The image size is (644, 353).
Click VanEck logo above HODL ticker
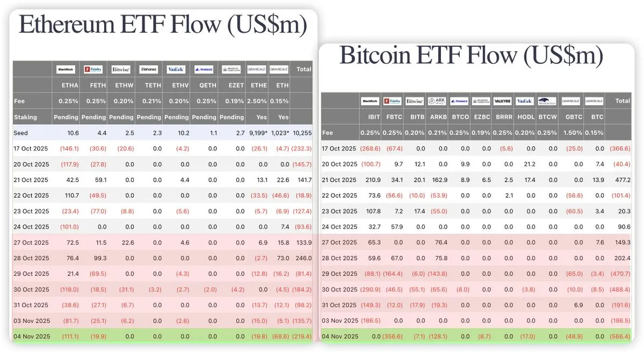pos(524,101)
